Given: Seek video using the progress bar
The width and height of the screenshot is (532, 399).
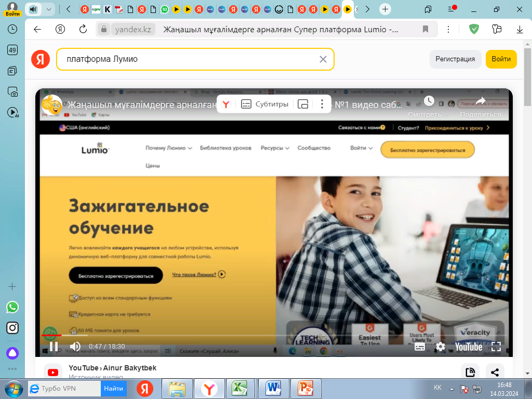Looking at the screenshot, I should 274,335.
